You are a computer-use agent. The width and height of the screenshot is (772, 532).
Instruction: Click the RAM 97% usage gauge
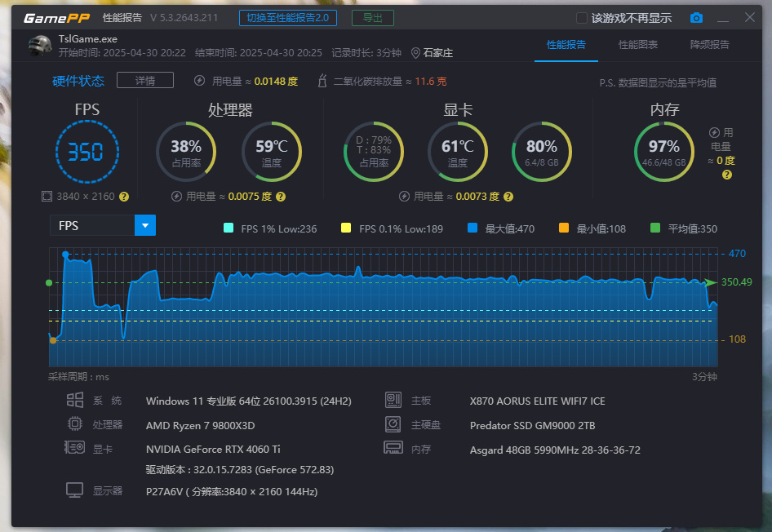coord(664,152)
